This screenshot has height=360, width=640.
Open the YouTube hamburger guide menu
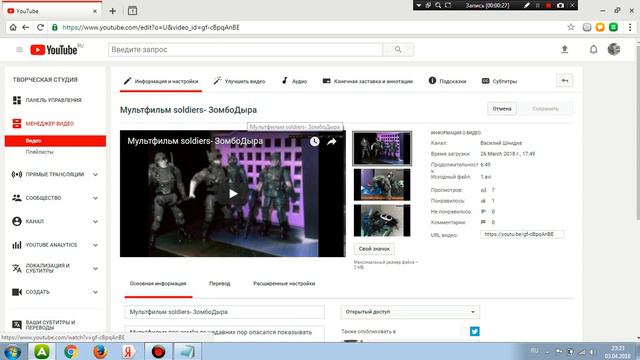19,50
